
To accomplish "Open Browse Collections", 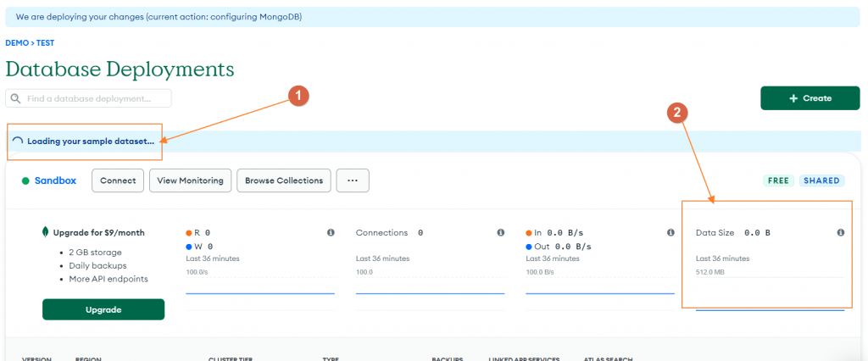I will tap(284, 180).
